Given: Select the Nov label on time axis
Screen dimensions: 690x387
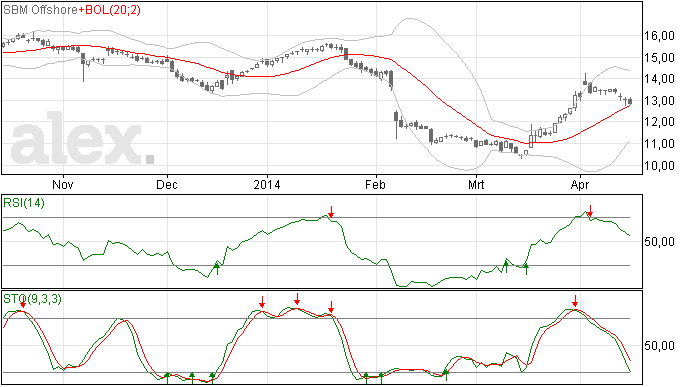Looking at the screenshot, I should (x=63, y=184).
